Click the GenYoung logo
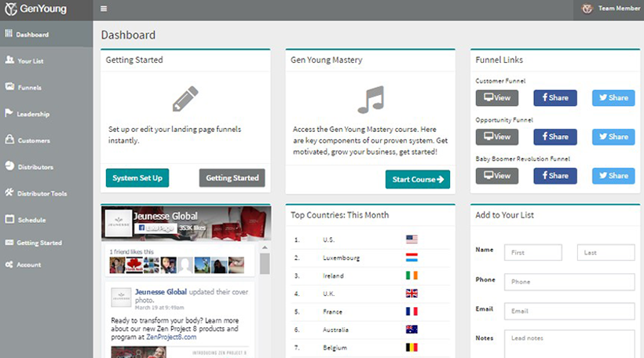Viewport: 644px width, 358px height. coord(35,9)
